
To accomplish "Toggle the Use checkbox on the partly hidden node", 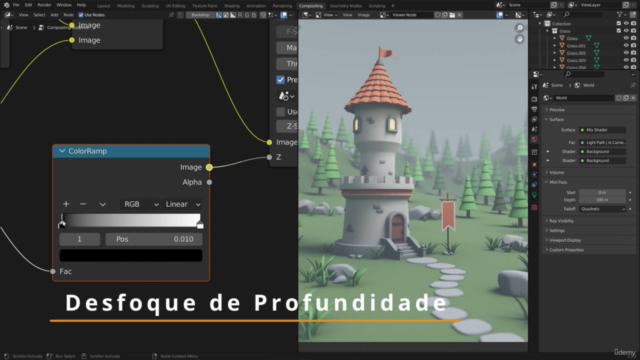I will pos(280,111).
